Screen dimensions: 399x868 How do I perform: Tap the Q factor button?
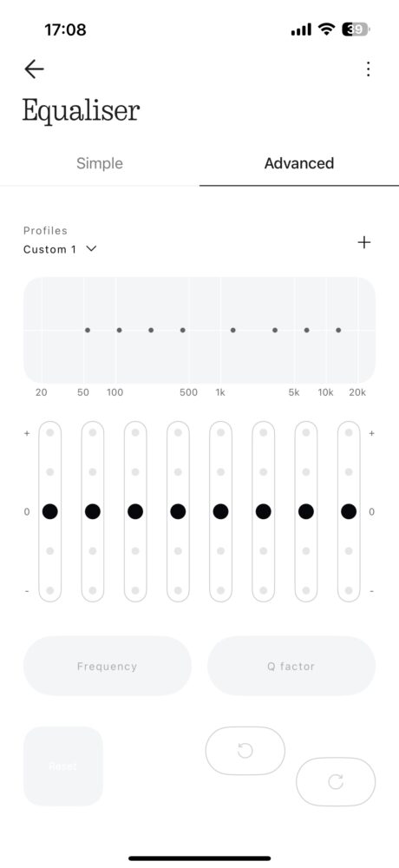[291, 666]
